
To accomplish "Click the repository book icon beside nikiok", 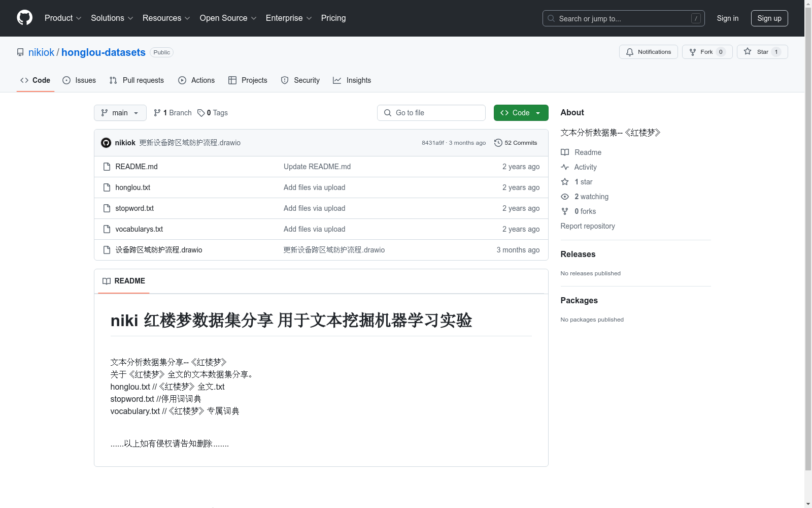I will click(x=20, y=52).
